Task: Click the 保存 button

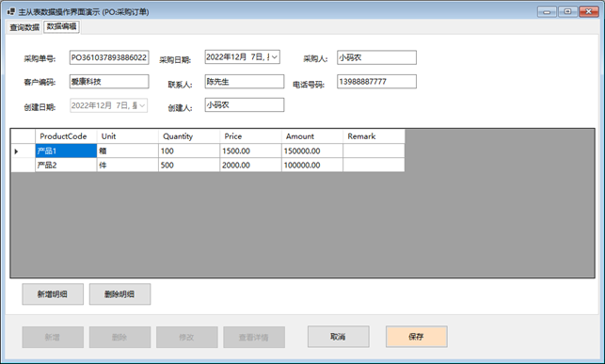Action: click(x=417, y=337)
